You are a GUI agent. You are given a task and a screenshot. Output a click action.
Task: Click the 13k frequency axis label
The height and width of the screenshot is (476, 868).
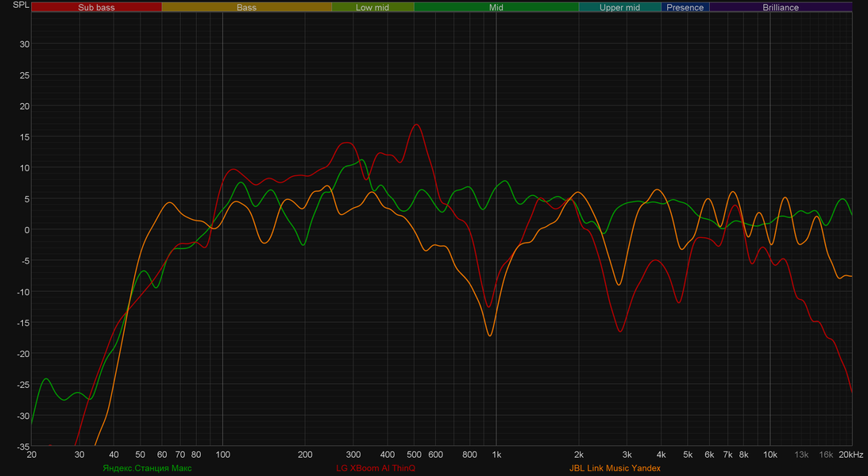[x=801, y=455]
